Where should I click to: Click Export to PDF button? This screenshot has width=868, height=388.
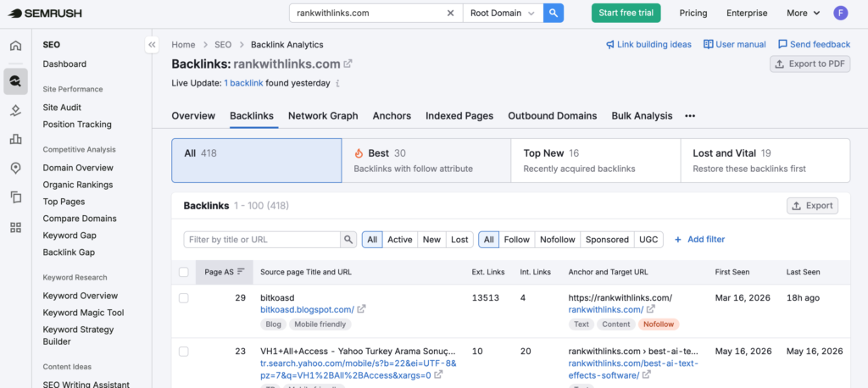point(810,64)
